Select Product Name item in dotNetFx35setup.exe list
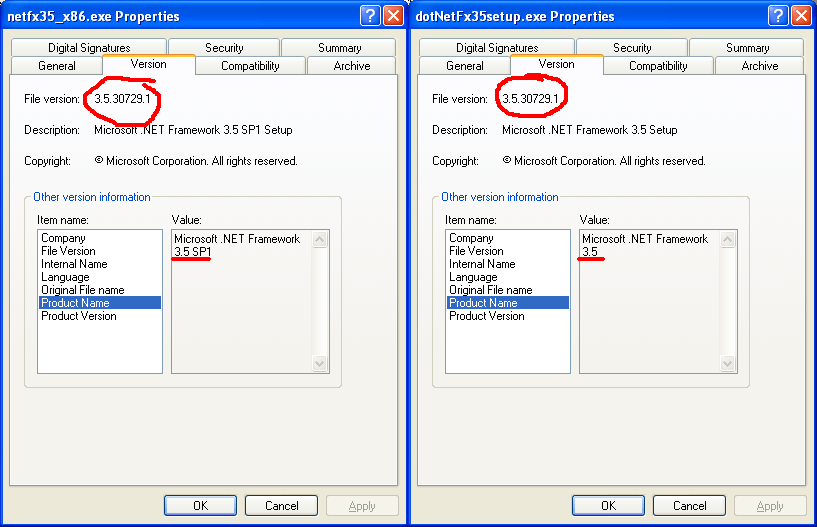The image size is (817, 527). pyautogui.click(x=507, y=302)
